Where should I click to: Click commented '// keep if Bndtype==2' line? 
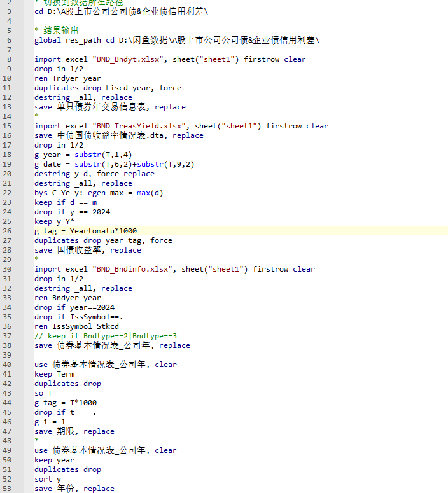tap(106, 336)
